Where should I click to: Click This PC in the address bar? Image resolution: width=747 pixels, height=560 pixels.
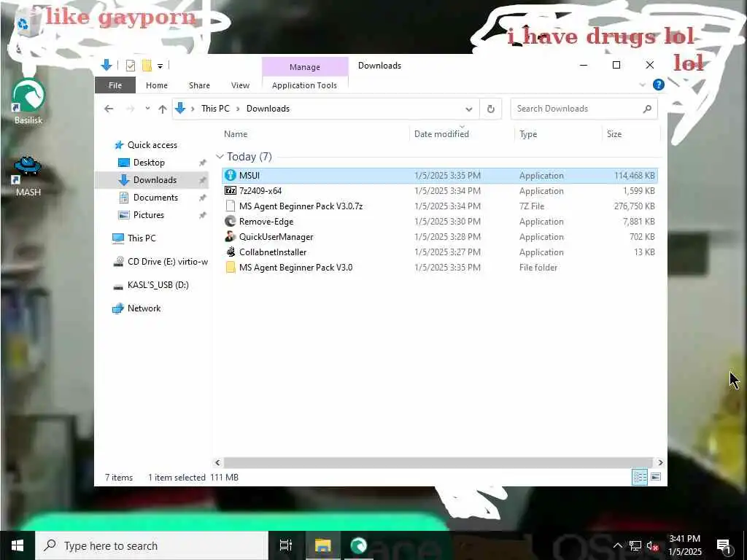(215, 109)
